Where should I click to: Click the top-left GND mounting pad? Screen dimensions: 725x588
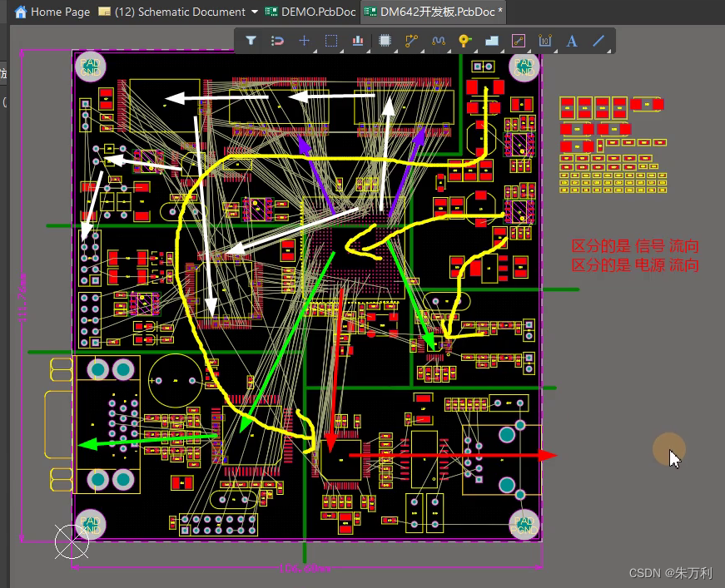tap(91, 66)
